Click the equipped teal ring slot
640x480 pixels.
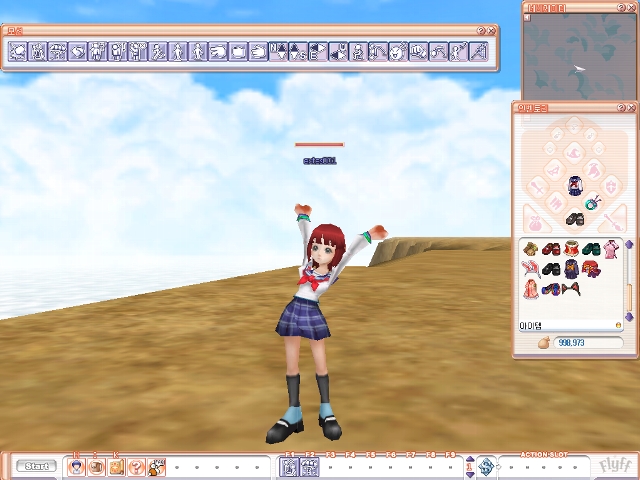pos(593,202)
